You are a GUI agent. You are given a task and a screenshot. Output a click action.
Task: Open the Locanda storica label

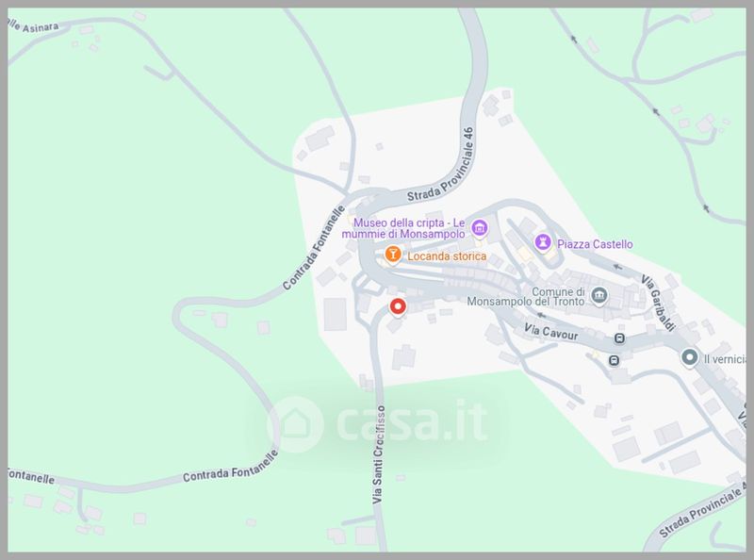[447, 255]
